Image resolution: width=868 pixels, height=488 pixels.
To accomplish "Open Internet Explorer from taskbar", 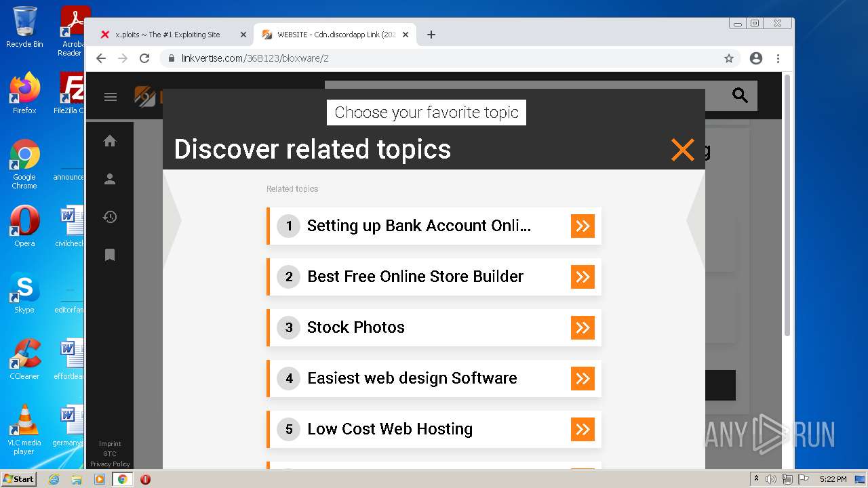I will [x=54, y=479].
